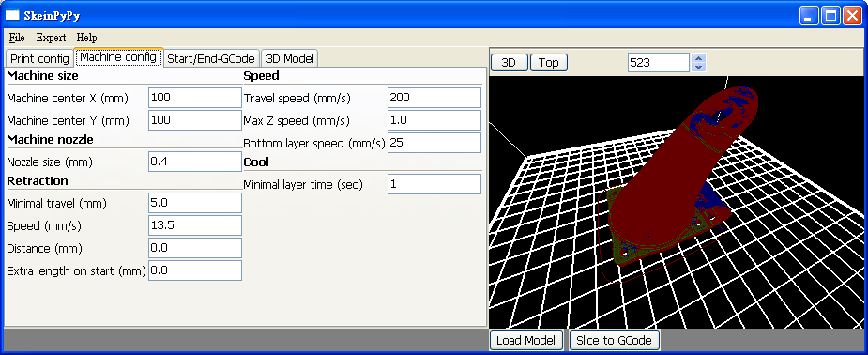
Task: Click the layer number field showing 523
Action: tap(659, 63)
